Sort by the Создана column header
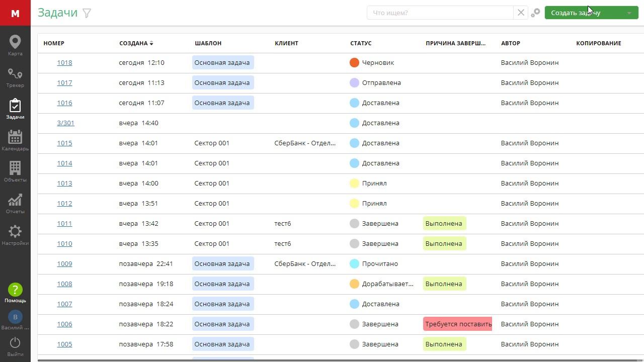This screenshot has width=644, height=362. point(136,43)
